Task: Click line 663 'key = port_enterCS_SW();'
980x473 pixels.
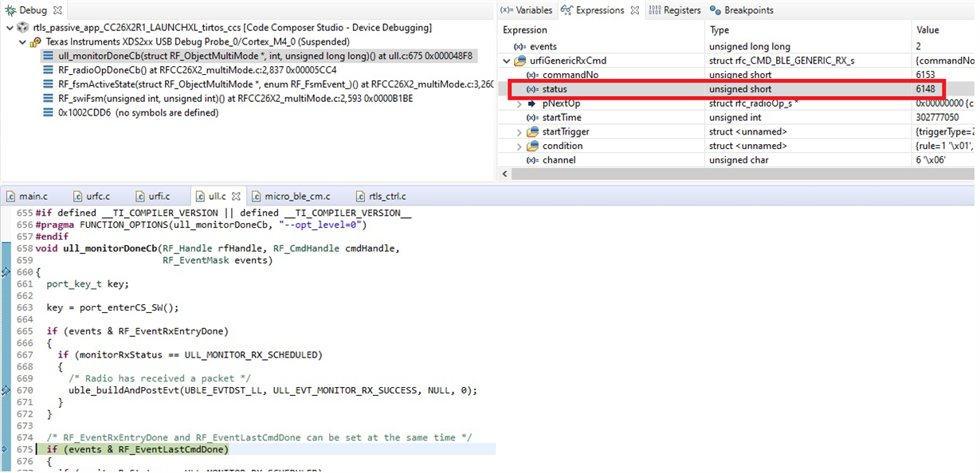Action: click(x=112, y=308)
